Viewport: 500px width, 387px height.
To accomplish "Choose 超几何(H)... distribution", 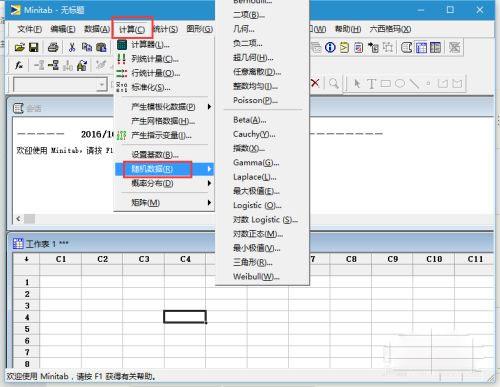I will click(263, 58).
